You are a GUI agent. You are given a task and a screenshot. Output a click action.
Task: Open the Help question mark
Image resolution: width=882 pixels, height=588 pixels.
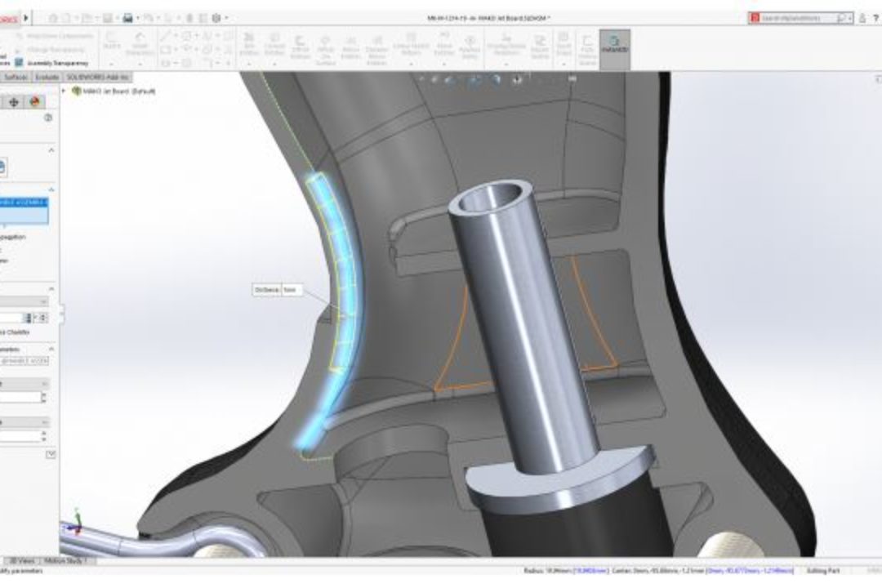point(875,18)
